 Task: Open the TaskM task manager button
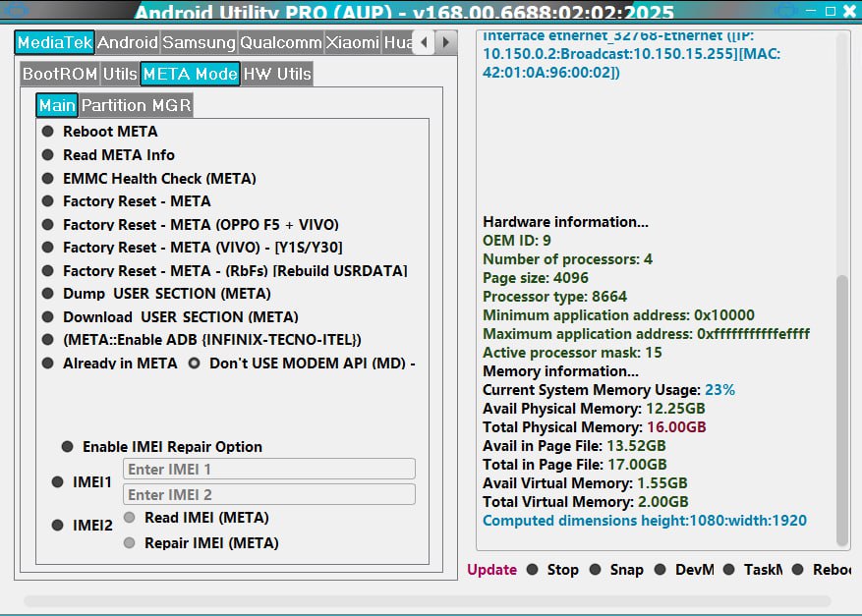pyautogui.click(x=753, y=570)
